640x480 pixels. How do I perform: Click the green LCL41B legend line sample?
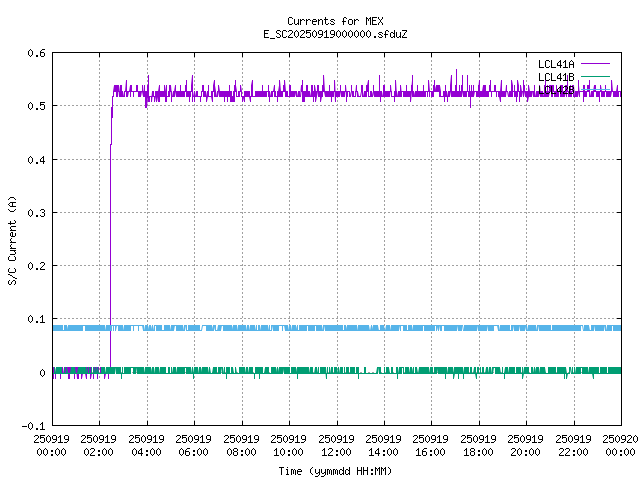[595, 76]
